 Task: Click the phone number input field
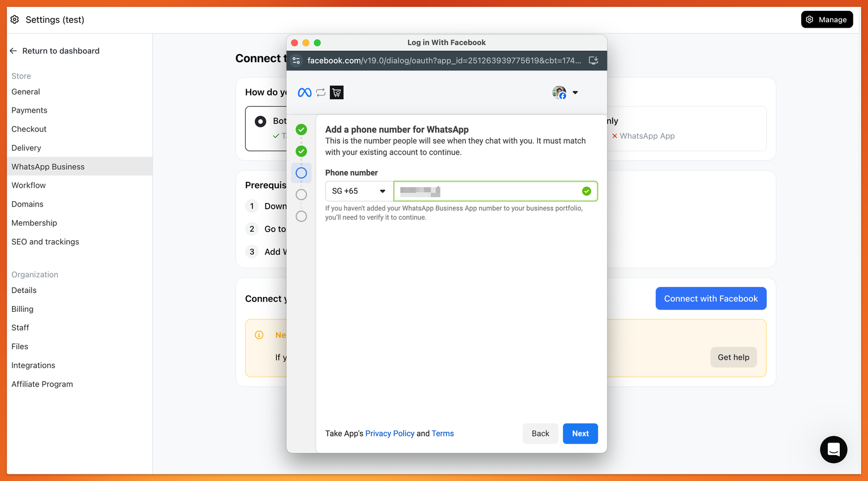pos(495,191)
